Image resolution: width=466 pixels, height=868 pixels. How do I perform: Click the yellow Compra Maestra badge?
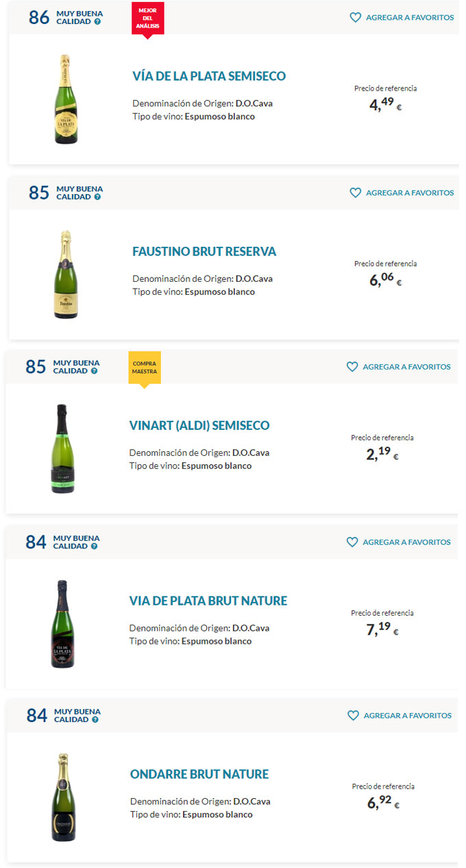pyautogui.click(x=145, y=368)
